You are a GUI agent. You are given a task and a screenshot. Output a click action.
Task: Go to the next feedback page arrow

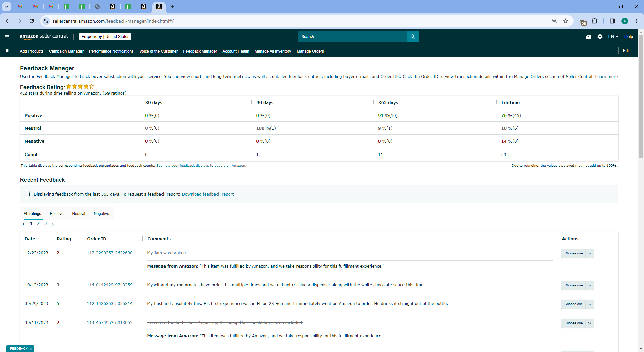click(53, 224)
